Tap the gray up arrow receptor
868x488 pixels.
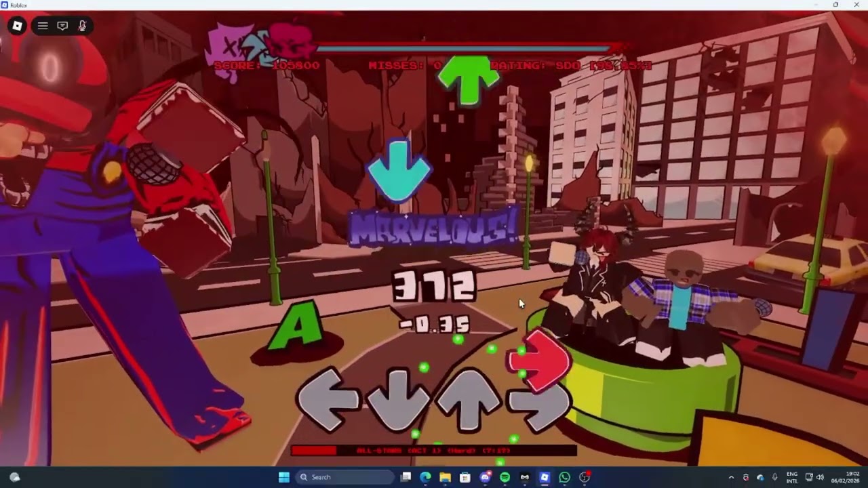(x=469, y=401)
